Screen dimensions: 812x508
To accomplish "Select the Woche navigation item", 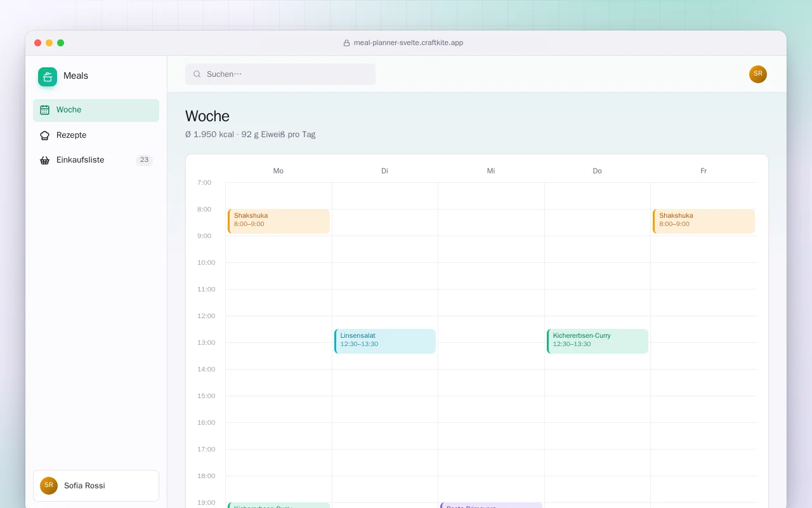I will click(96, 110).
